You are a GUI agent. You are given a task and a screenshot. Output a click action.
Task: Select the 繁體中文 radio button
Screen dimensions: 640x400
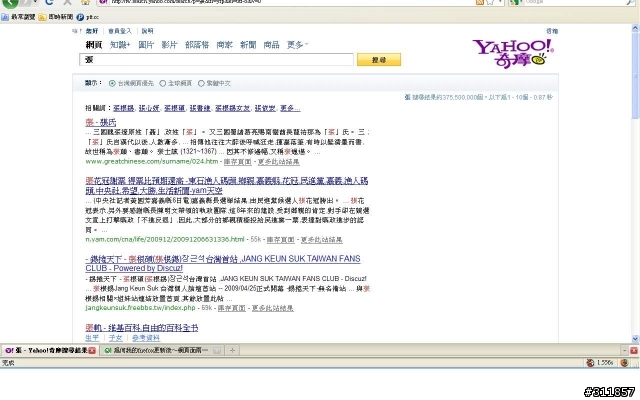pyautogui.click(x=201, y=83)
